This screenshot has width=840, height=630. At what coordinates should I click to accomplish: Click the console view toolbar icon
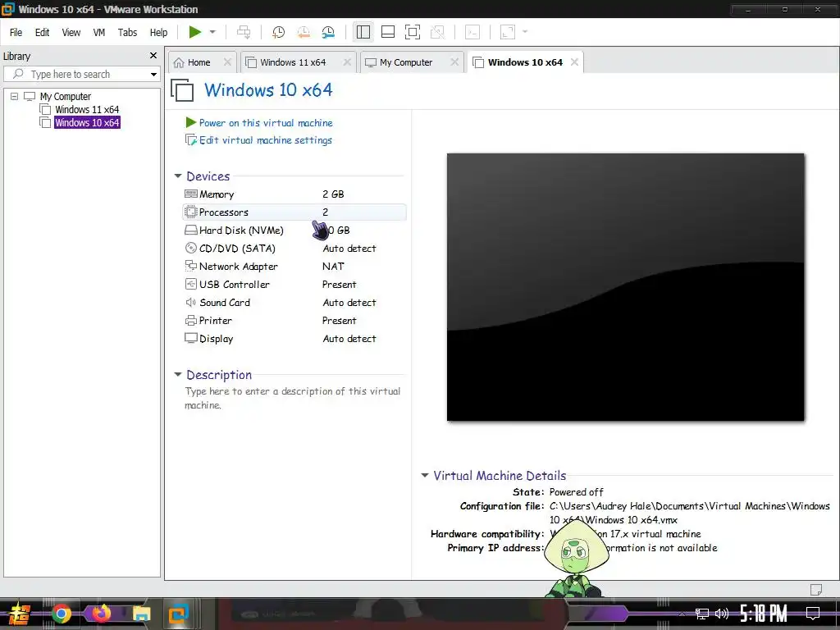point(472,32)
